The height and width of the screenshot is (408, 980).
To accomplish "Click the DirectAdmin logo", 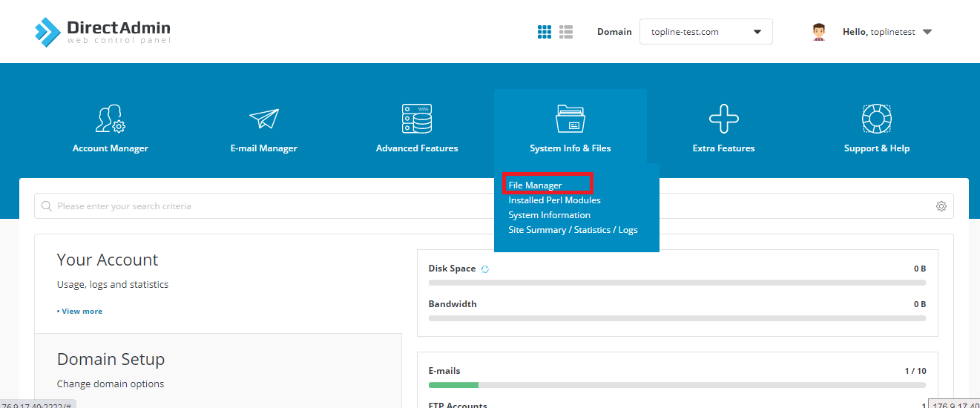I will pyautogui.click(x=102, y=32).
